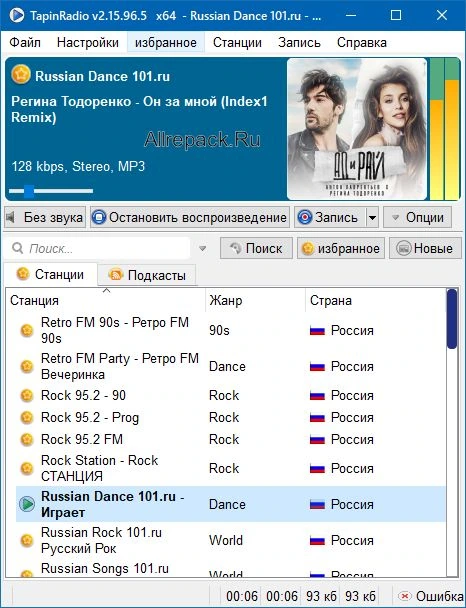
Task: Click the star icon for Retro FM 90s
Action: click(x=27, y=330)
